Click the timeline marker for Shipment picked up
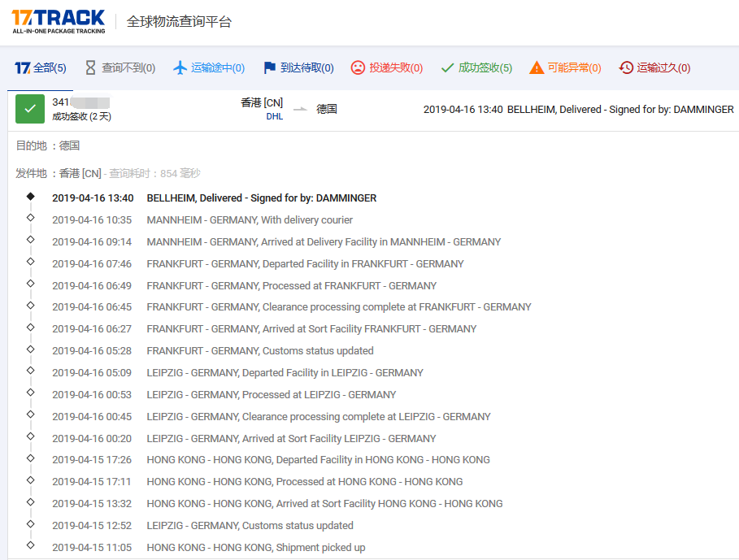This screenshot has height=560, width=739. [x=30, y=546]
